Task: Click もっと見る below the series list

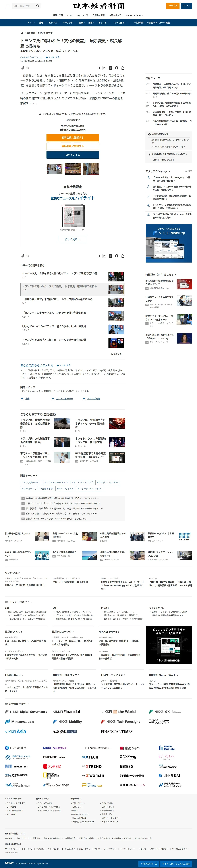Action: pyautogui.click(x=117, y=354)
